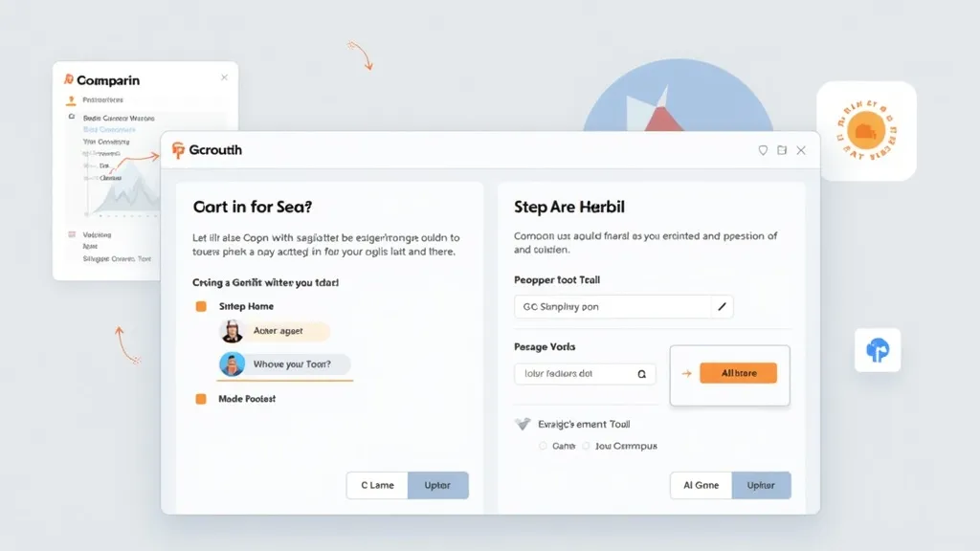
Task: Toggle the Mode Pootest checkbox
Action: coord(201,398)
